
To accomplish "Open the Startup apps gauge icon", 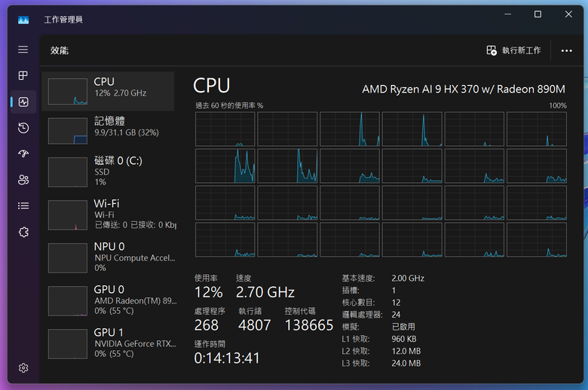I will (23, 154).
